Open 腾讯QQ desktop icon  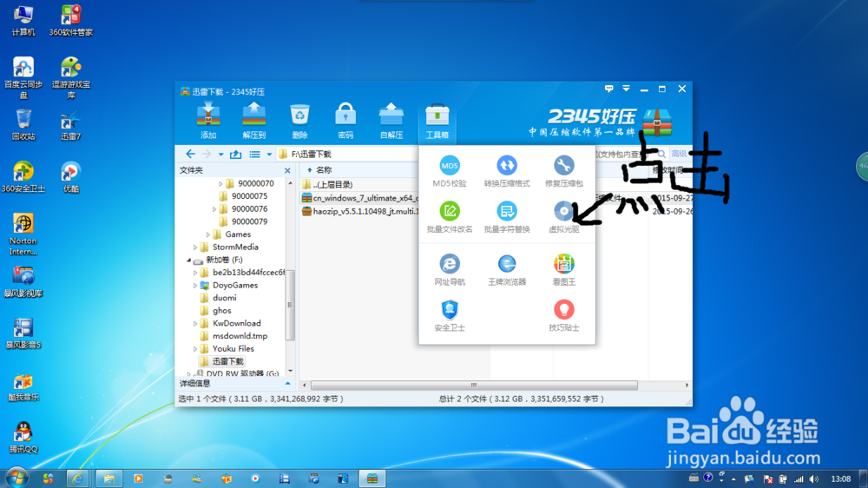pyautogui.click(x=23, y=438)
